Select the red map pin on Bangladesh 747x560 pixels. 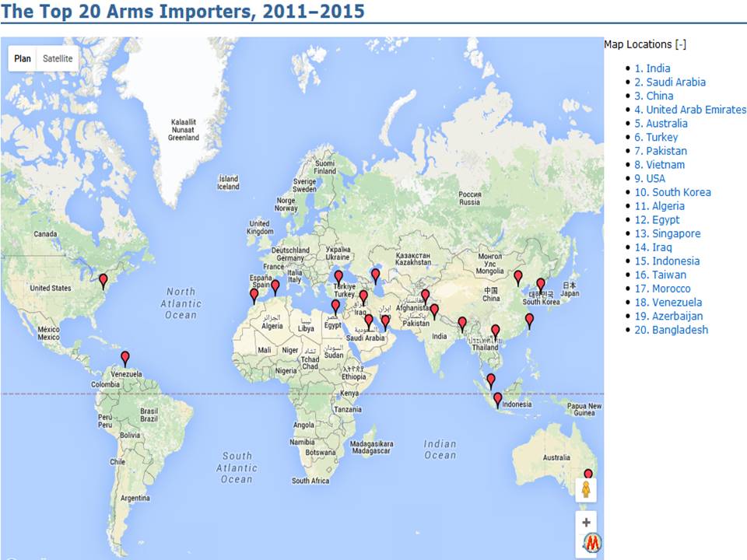coord(462,324)
